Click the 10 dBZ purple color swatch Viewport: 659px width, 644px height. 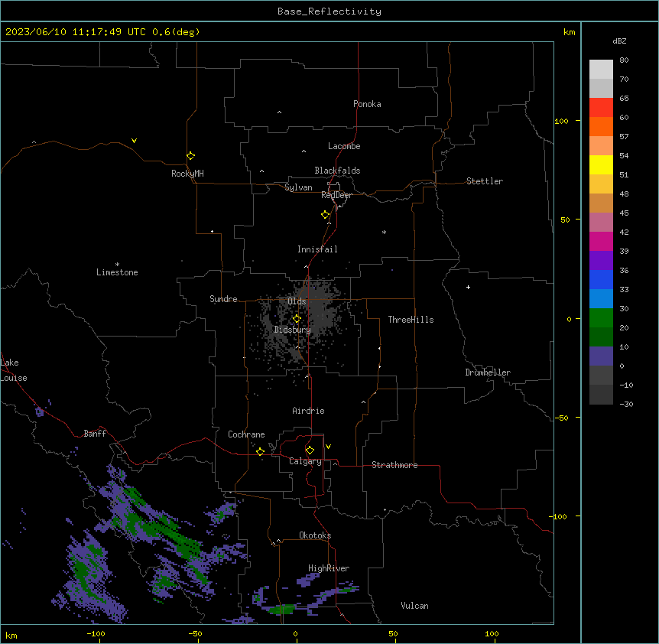[x=601, y=356]
